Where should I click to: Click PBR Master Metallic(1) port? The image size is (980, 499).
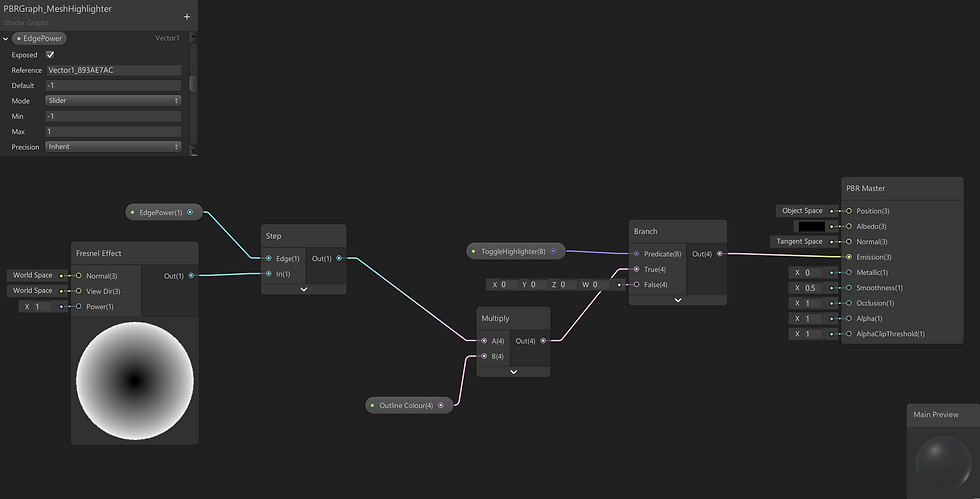pyautogui.click(x=849, y=273)
